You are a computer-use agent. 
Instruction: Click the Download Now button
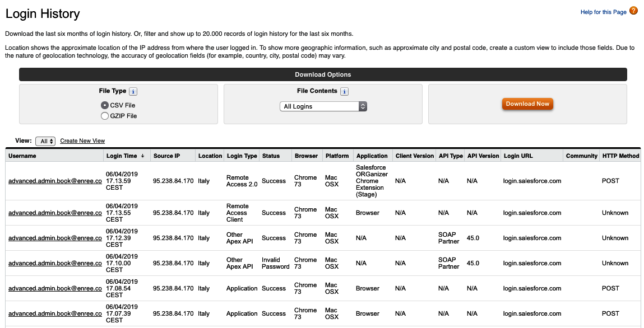(527, 104)
